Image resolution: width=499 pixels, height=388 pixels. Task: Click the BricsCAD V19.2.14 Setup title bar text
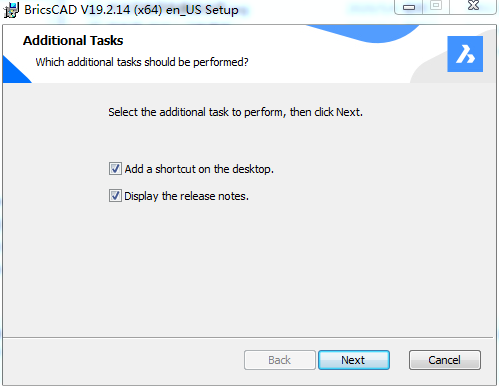(131, 10)
